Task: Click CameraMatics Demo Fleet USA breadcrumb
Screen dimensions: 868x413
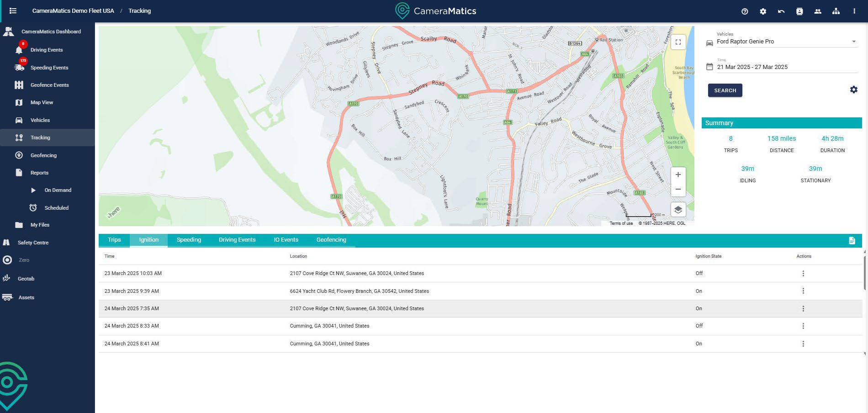Action: click(x=73, y=11)
